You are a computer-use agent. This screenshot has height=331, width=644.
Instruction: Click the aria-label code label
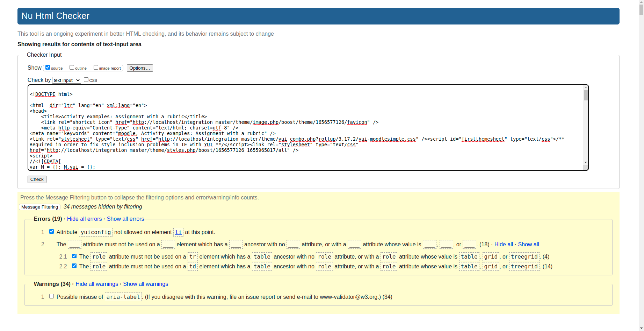pos(123,297)
